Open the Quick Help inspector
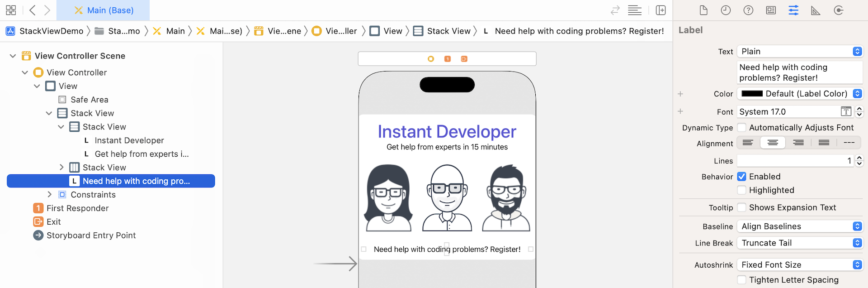This screenshot has height=288, width=868. (748, 10)
